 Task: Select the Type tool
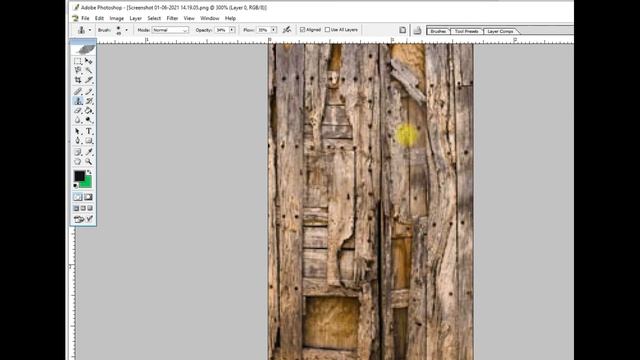tap(89, 131)
